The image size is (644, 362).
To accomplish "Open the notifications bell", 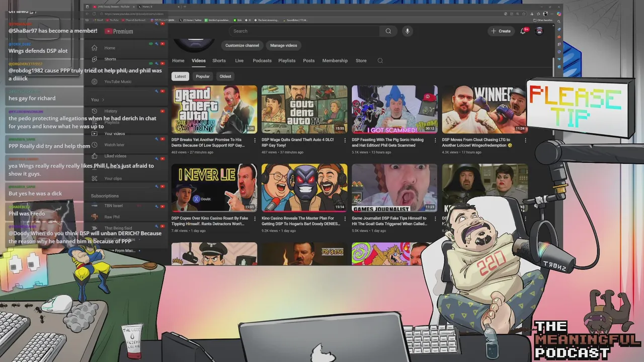I will [523, 31].
